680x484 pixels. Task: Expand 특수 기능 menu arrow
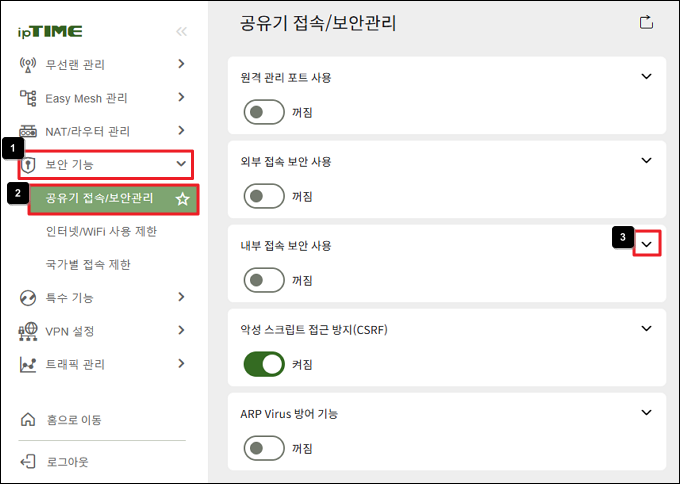tap(181, 297)
